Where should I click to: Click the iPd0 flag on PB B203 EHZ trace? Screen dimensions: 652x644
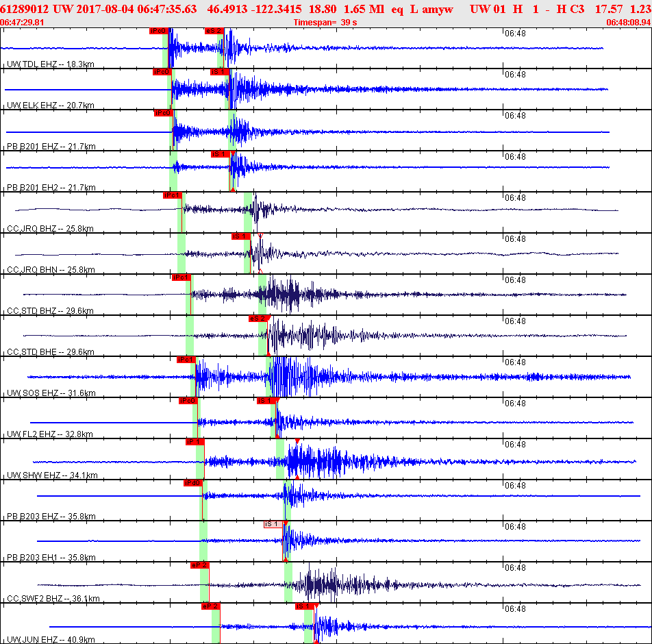coord(193,483)
